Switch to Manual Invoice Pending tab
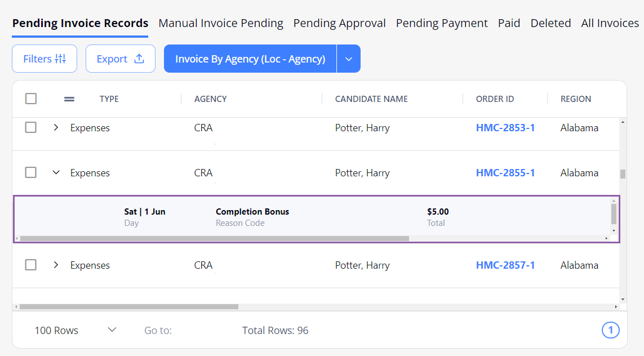Viewport: 644px width, 356px height. pyautogui.click(x=221, y=23)
